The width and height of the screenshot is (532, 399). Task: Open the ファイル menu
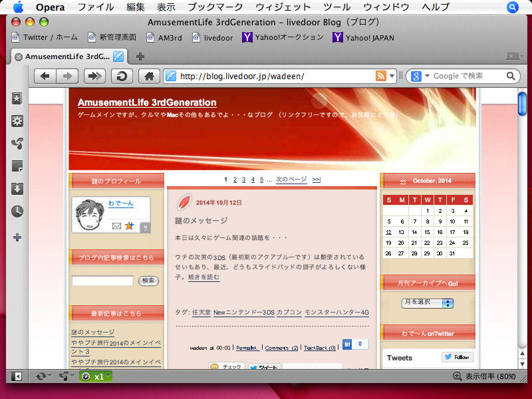[95, 7]
